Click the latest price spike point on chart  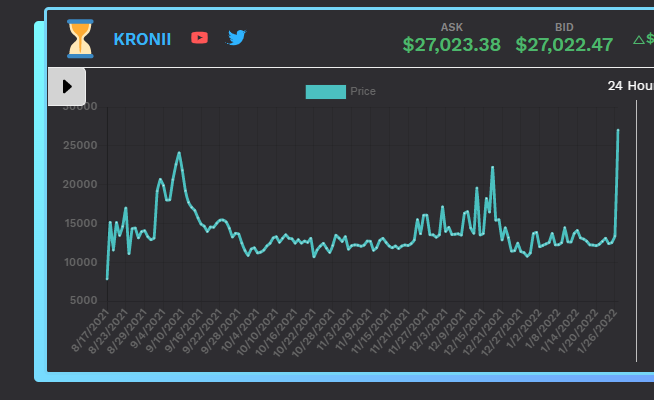click(x=618, y=131)
